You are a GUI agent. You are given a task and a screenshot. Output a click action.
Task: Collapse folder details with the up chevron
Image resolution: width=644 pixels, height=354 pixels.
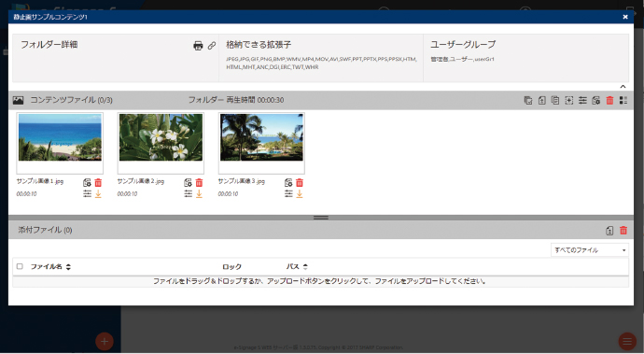pos(623,86)
